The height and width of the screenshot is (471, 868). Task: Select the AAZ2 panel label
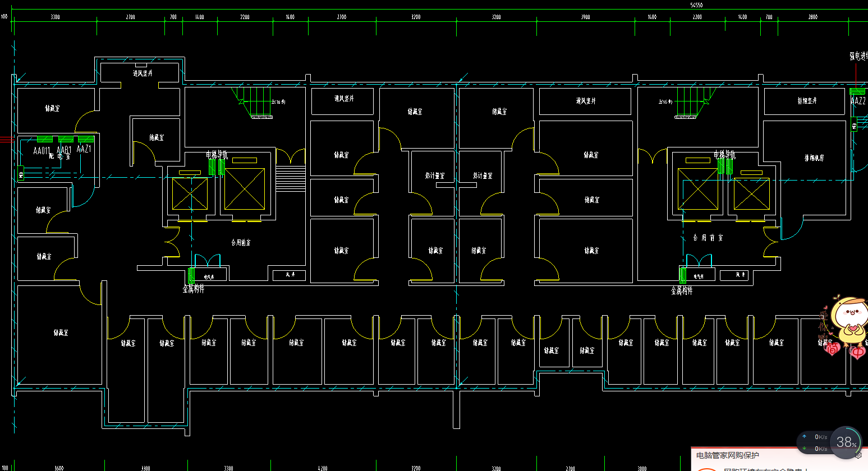point(858,101)
